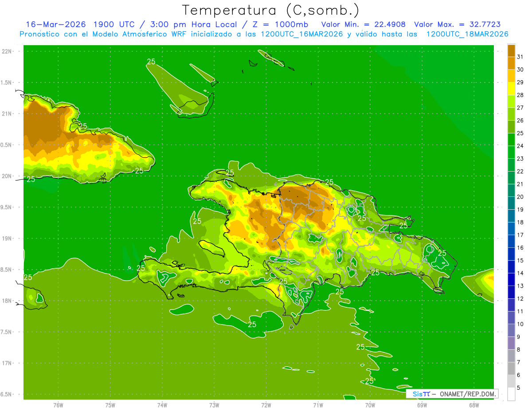Click the color scale tick label '10'
Viewport: 532px width, 411px height.
click(x=520, y=324)
